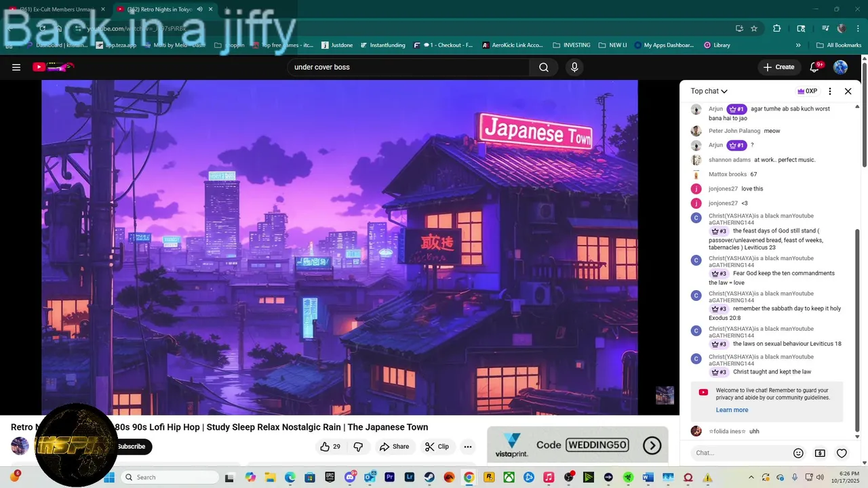Open Discord from the taskbar
The width and height of the screenshot is (868, 488).
coord(350,477)
